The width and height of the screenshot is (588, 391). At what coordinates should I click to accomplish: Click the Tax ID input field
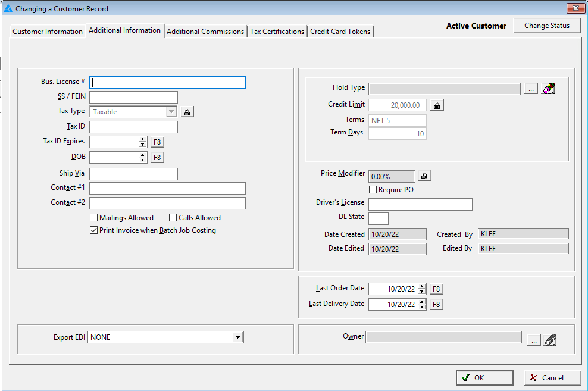tap(133, 127)
